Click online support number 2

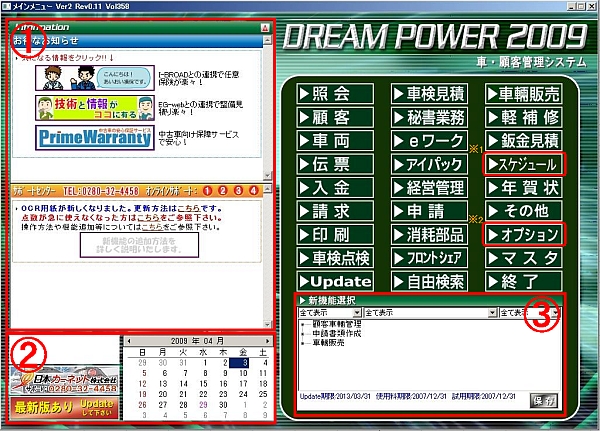[x=223, y=191]
